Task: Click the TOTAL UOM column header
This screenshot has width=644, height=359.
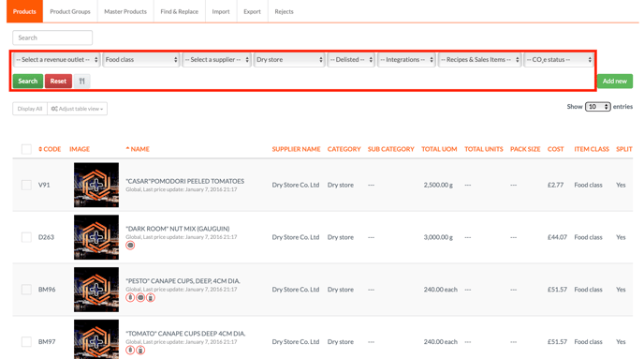Action: tap(439, 149)
